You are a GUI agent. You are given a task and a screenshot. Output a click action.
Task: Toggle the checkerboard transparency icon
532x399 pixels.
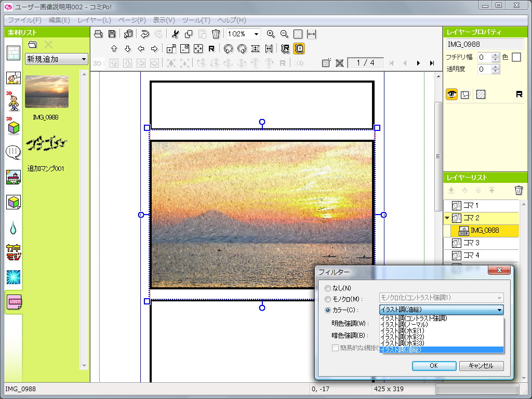[x=481, y=95]
